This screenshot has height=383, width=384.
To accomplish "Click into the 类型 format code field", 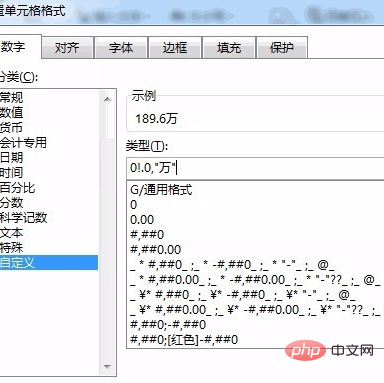I will click(255, 168).
